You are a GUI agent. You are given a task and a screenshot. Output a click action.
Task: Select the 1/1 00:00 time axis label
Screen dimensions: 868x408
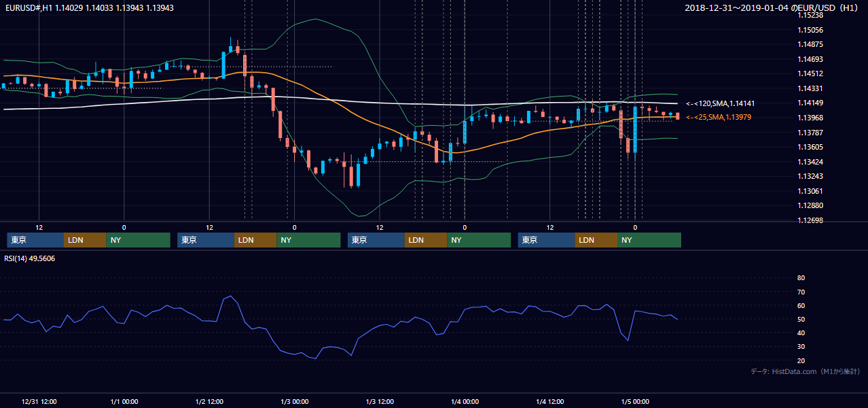124,401
